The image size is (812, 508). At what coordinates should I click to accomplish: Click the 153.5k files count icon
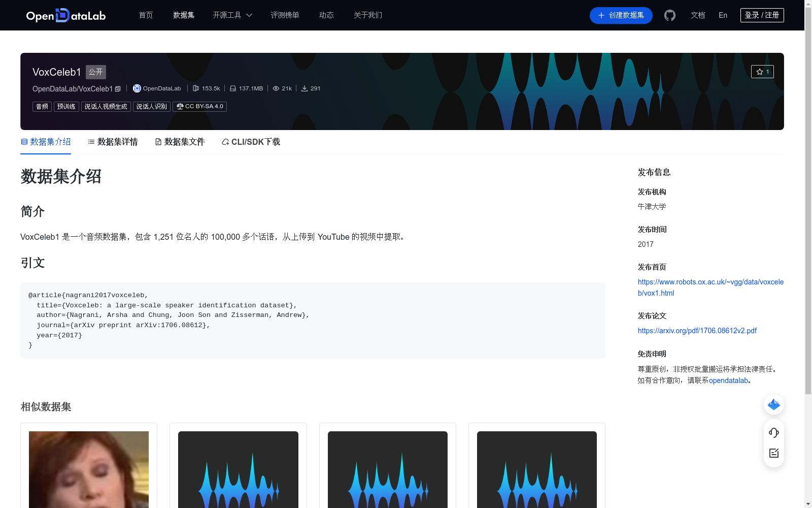(196, 88)
